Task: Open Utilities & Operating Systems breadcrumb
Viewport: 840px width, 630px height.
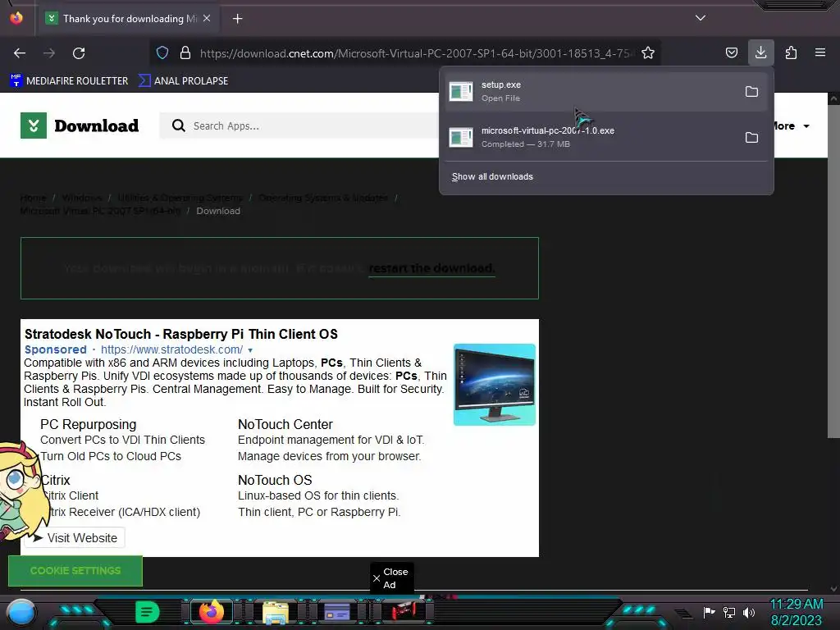Action: 180,198
